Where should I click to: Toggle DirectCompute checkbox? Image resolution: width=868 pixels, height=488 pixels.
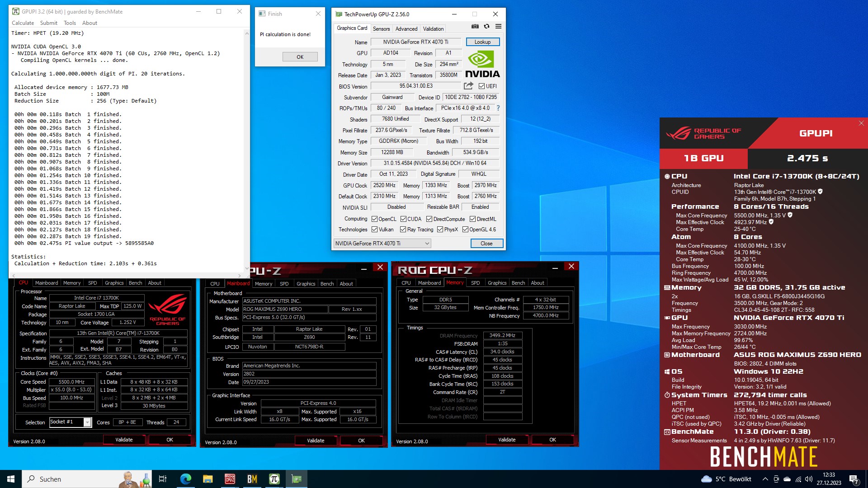point(429,219)
